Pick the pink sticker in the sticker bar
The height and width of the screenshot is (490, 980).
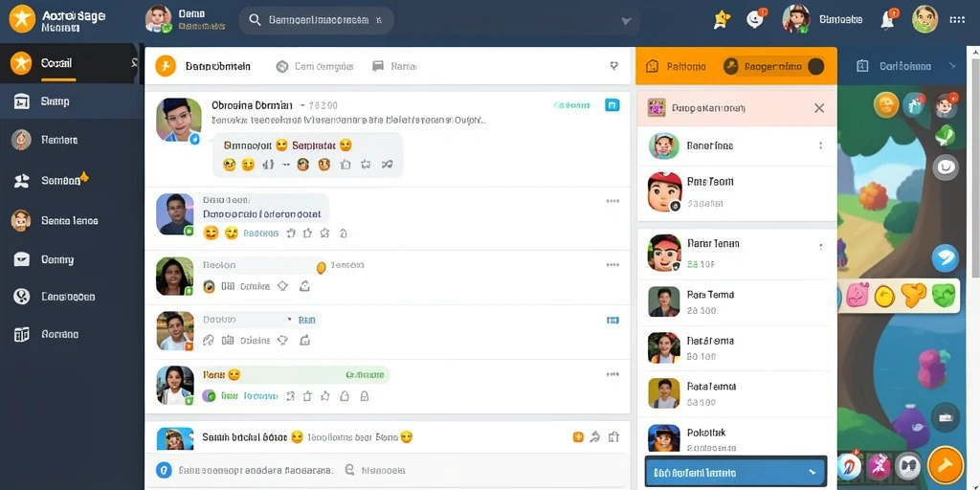[857, 295]
